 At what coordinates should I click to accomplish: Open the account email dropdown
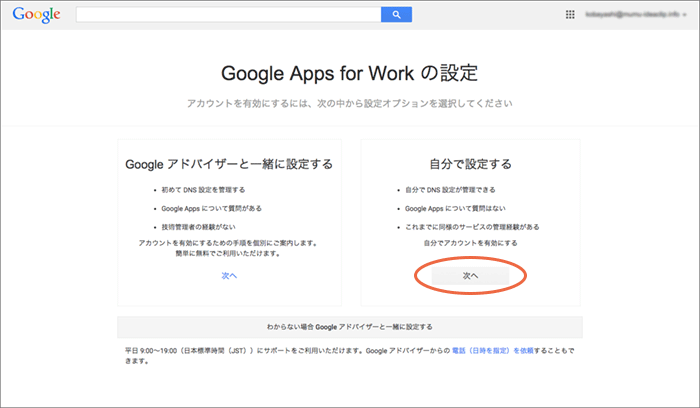[636, 14]
